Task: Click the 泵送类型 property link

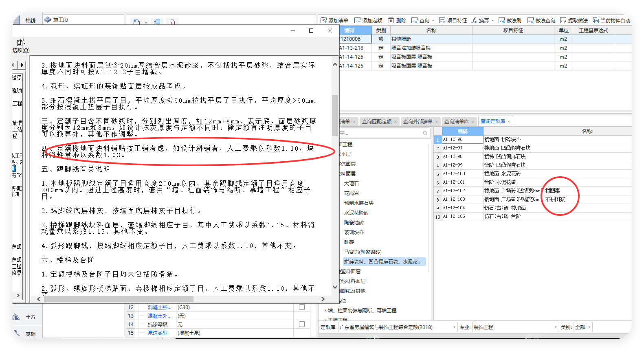Action: tap(157, 333)
